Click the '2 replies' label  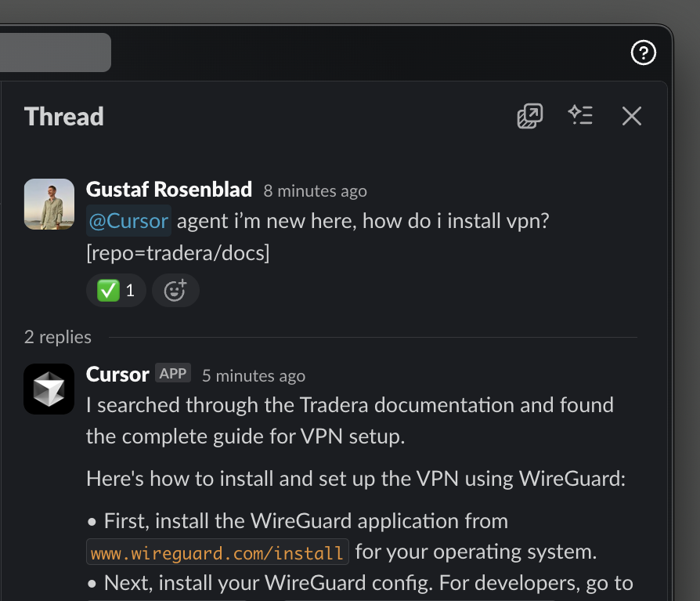click(x=58, y=337)
